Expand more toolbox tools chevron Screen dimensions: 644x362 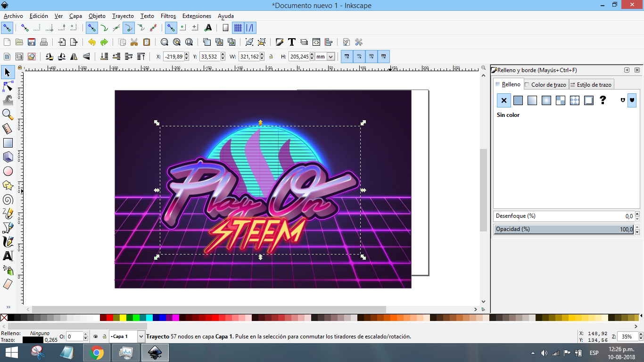click(x=8, y=307)
